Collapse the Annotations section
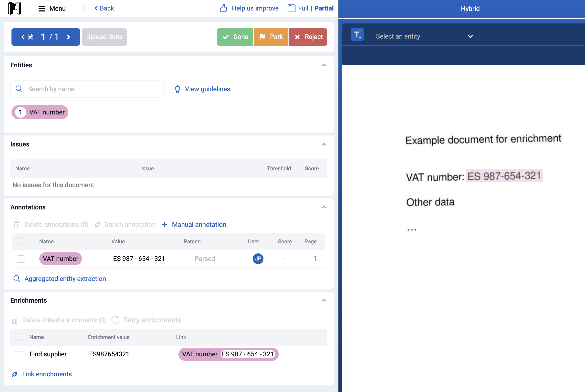585x392 pixels. tap(324, 207)
